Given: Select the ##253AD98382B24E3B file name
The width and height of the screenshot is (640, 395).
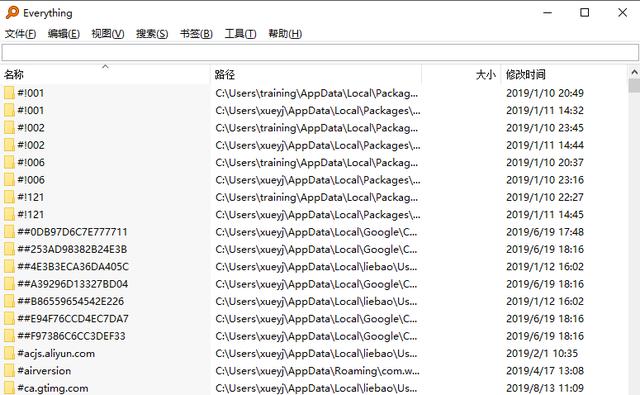Looking at the screenshot, I should click(72, 249).
